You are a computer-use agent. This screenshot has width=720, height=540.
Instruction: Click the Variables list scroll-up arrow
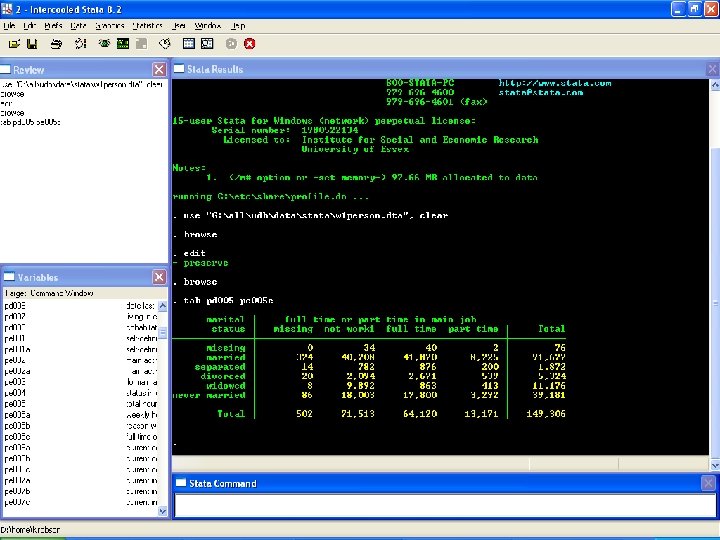pos(163,305)
